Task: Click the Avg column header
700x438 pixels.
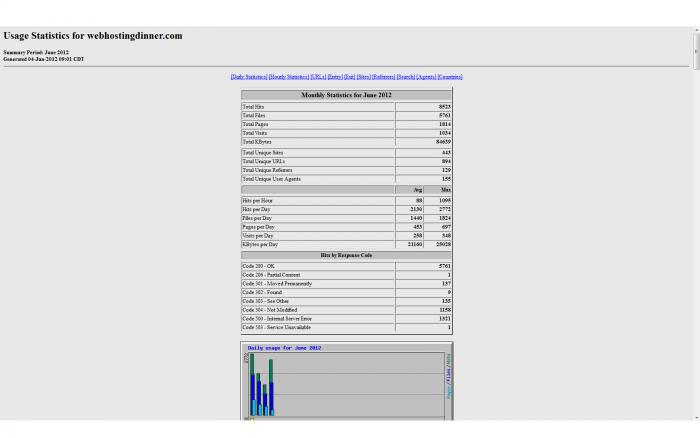Action: coord(410,190)
